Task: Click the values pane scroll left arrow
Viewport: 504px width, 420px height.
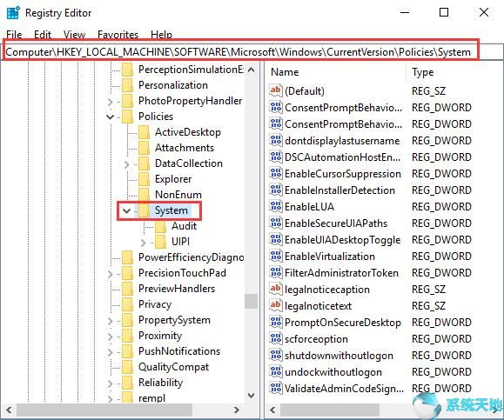Action: tap(272, 410)
